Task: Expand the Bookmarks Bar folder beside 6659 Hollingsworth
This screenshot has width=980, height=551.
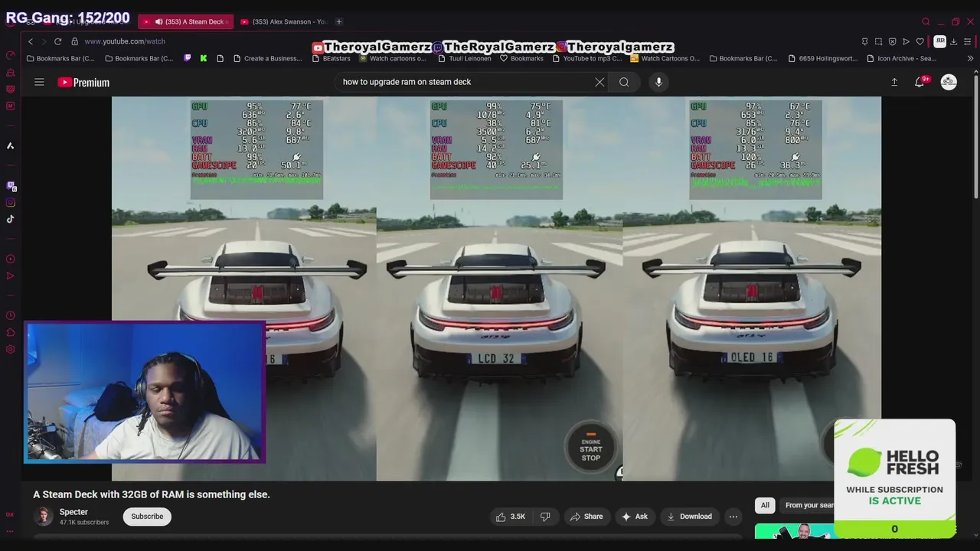Action: coord(743,58)
